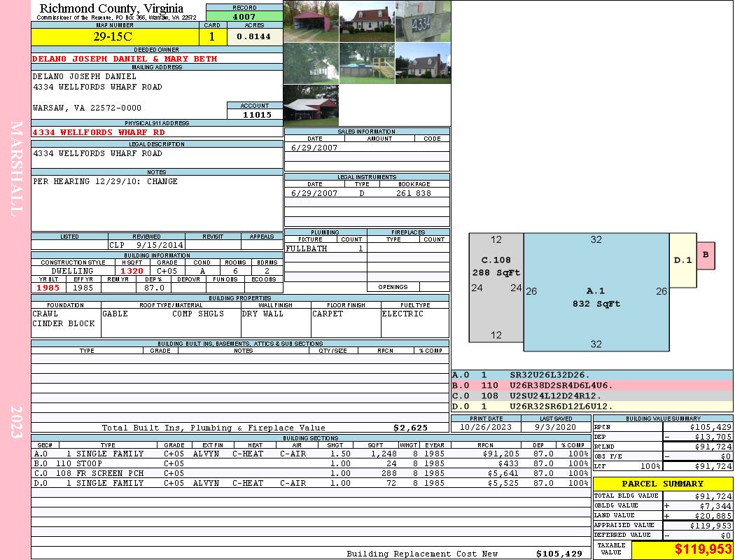Select the deeded owner name in red
Viewport: 735px width, 560px height.
tap(125, 59)
